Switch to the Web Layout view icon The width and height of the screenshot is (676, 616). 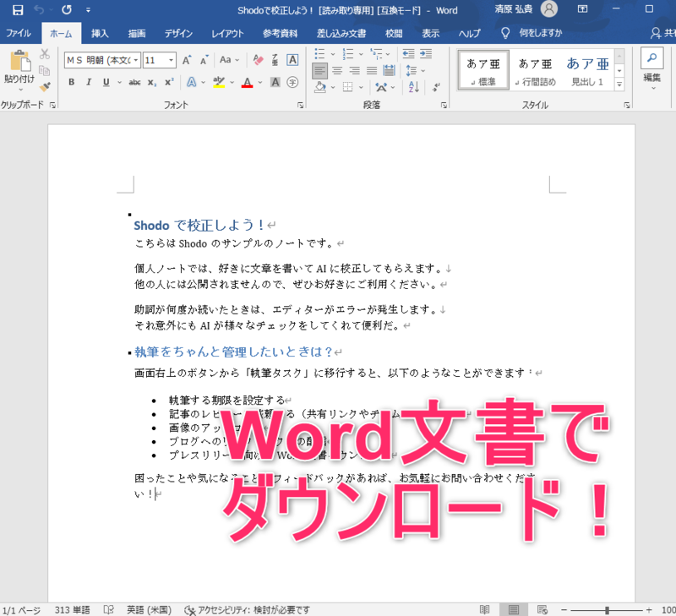(x=542, y=609)
